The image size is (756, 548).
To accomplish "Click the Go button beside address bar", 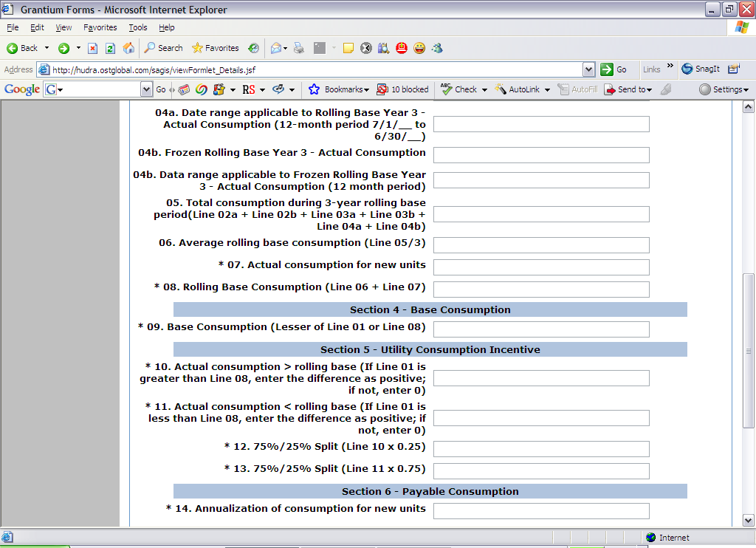I will click(x=614, y=69).
